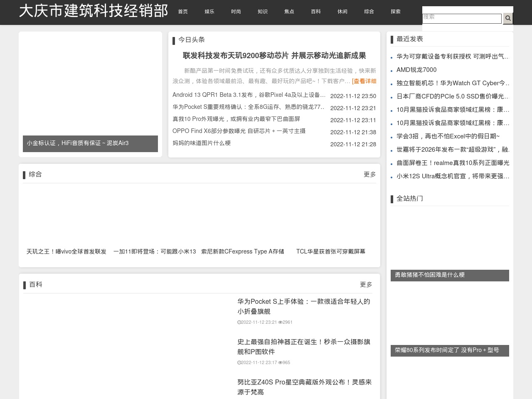Open 索尼新款CFexpress Type A存储 item
The width and height of the screenshot is (532, 399).
pos(243,252)
